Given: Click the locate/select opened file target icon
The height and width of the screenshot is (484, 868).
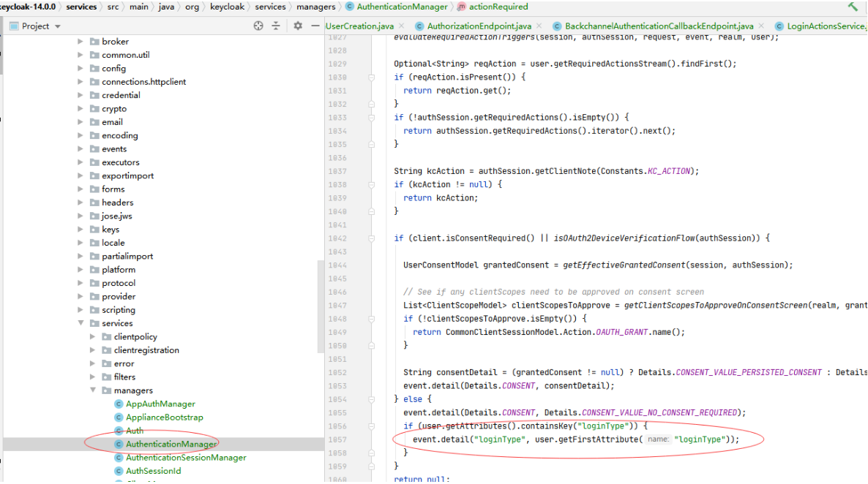Looking at the screenshot, I should pos(258,26).
